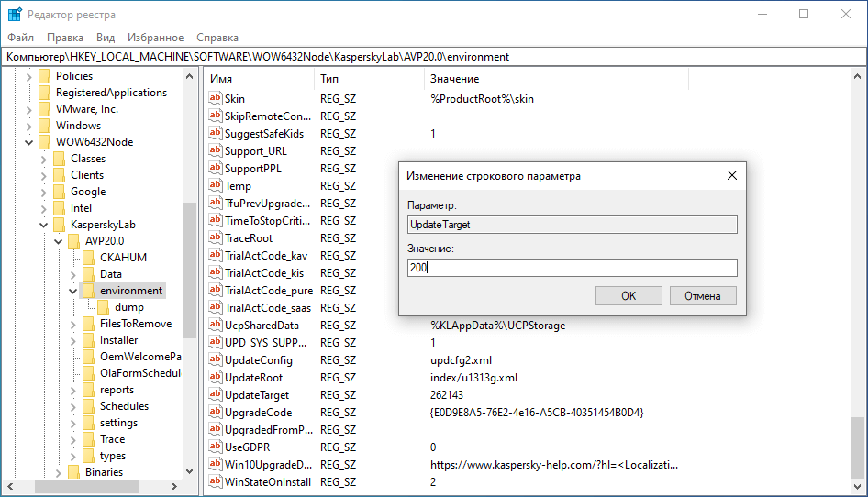Screen dimensions: 868x497
Task: Collapse the KasperskyLab tree node
Action: pyautogui.click(x=44, y=225)
